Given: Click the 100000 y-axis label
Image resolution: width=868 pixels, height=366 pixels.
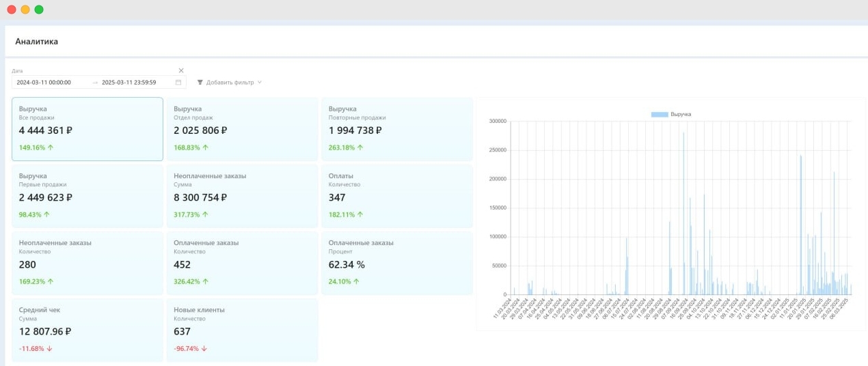Looking at the screenshot, I should point(498,237).
